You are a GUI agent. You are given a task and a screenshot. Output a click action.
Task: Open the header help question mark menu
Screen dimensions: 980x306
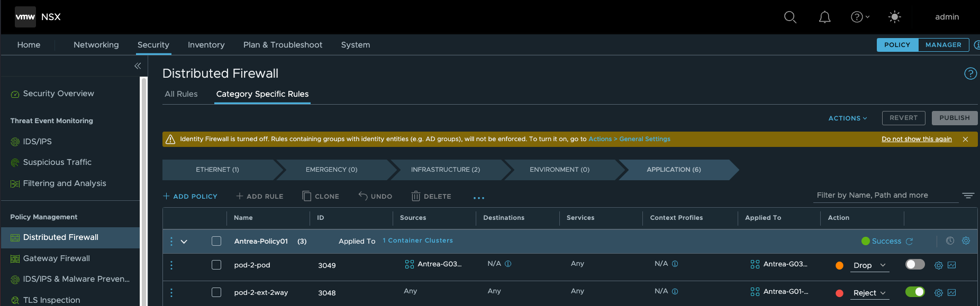pos(860,17)
